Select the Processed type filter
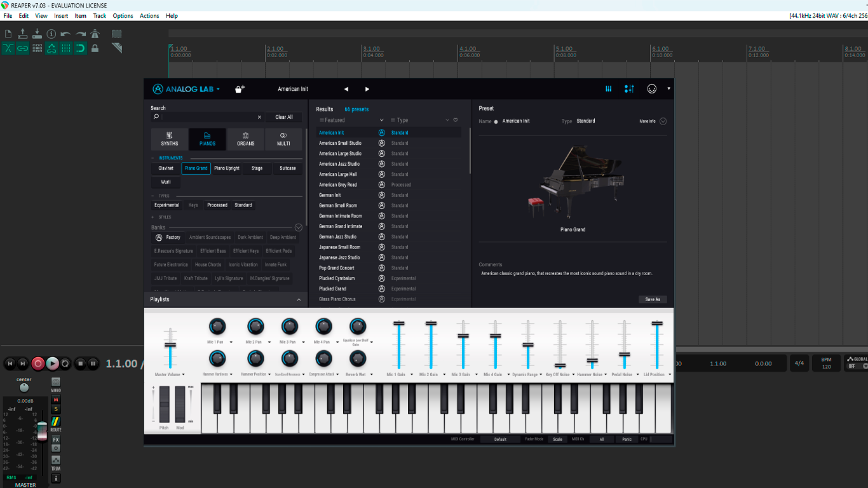The image size is (868, 488). [x=217, y=205]
